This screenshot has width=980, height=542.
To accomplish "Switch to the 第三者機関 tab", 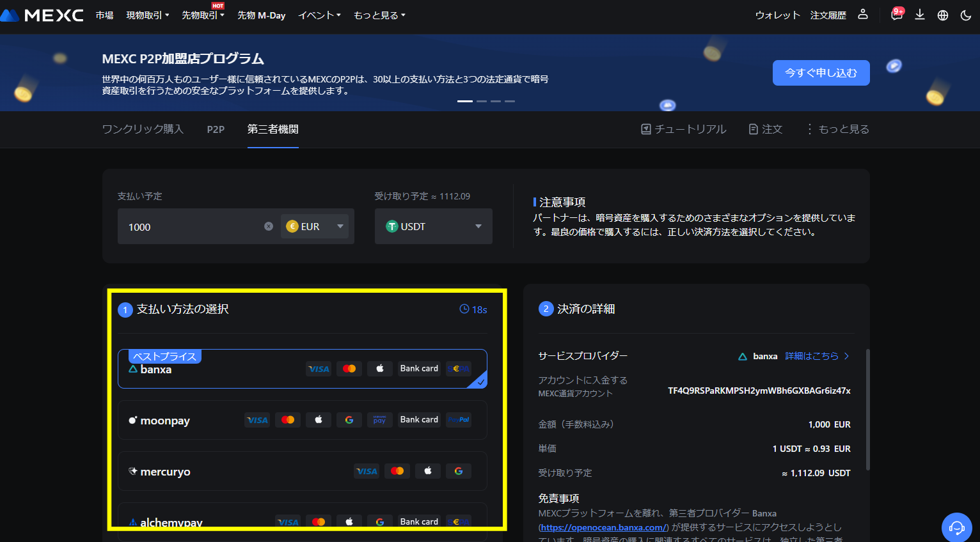I will click(273, 129).
